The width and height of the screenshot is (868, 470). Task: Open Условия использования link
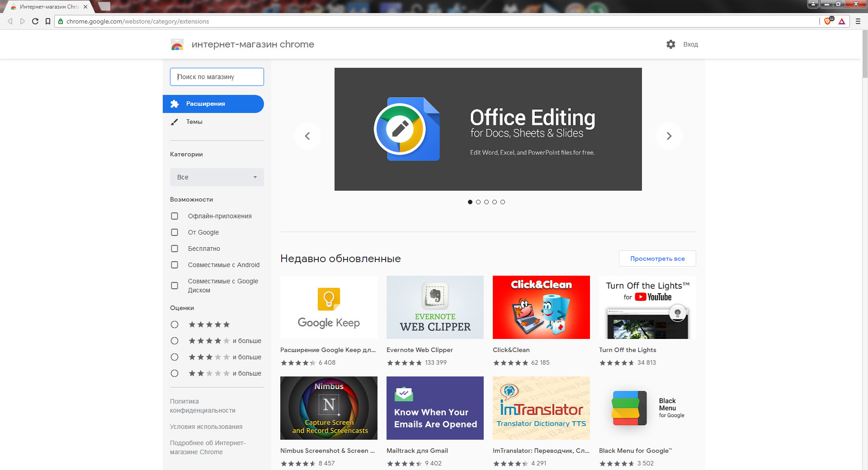pos(206,427)
